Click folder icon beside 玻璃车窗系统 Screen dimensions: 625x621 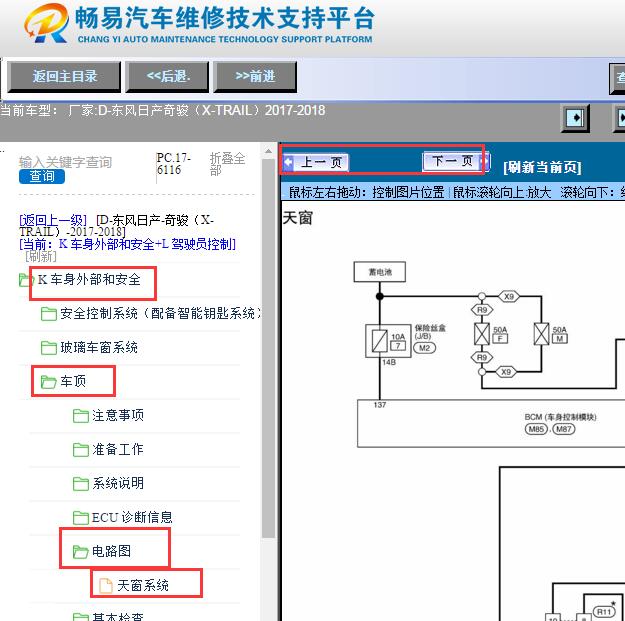point(49,348)
